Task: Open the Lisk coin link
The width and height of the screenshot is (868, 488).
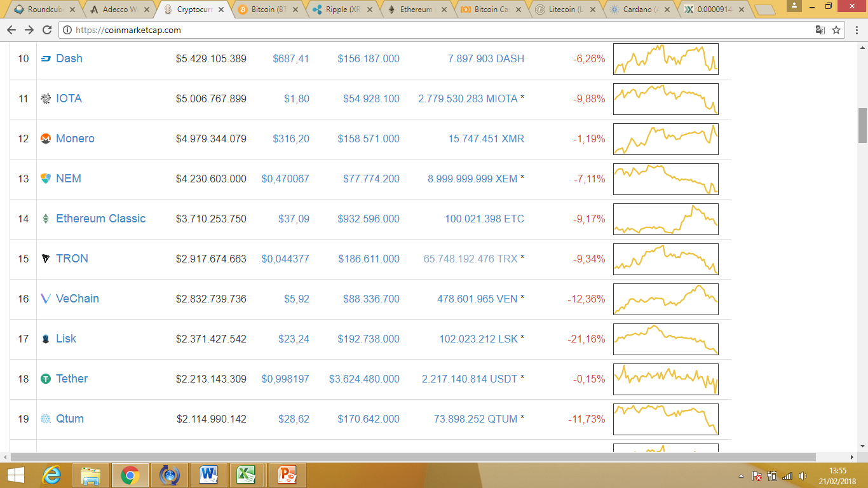Action: pos(66,339)
